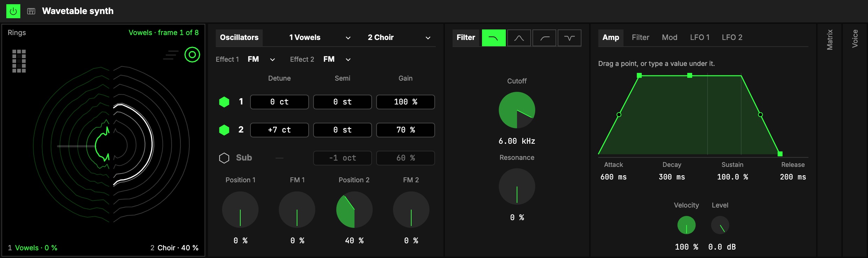This screenshot has height=258, width=868.
Task: Open the Effect 1 FM dropdown
Action: 261,59
